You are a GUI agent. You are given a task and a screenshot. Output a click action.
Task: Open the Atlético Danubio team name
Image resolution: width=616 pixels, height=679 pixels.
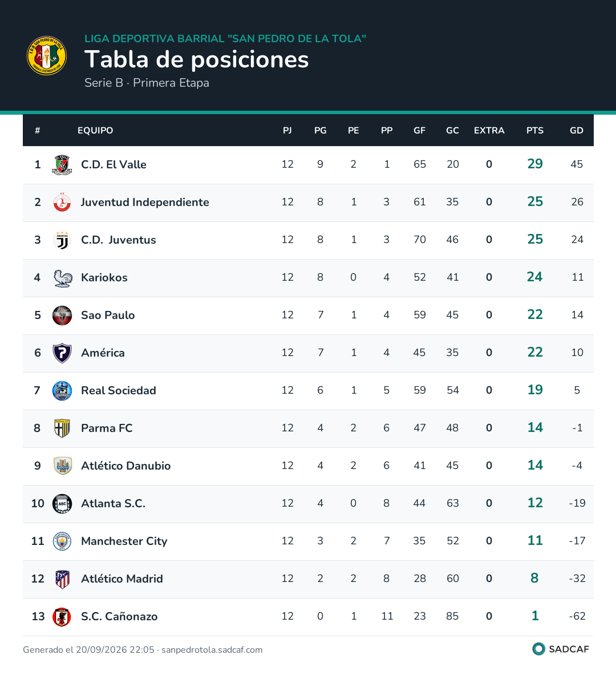coord(126,466)
